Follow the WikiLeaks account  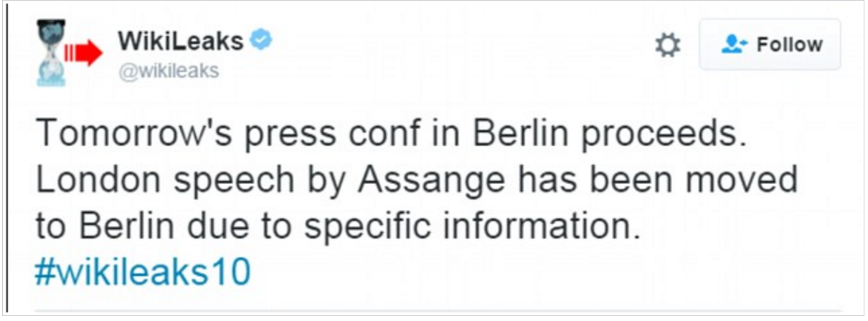[x=770, y=44]
